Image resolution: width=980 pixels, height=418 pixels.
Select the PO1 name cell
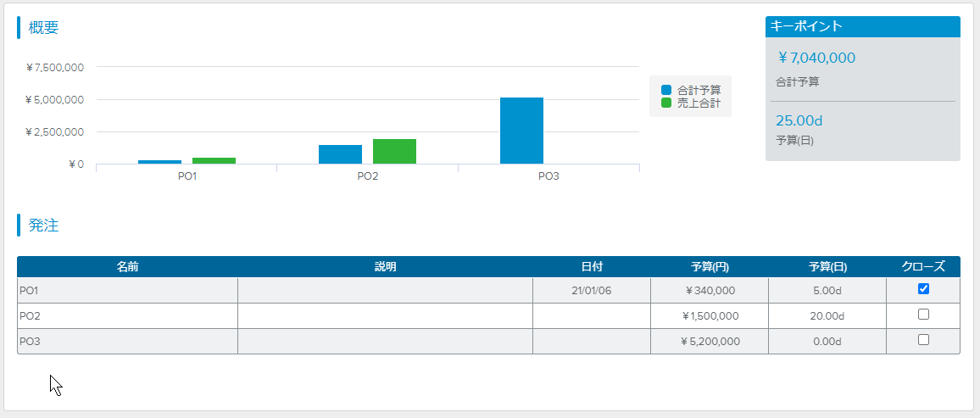[x=127, y=290]
